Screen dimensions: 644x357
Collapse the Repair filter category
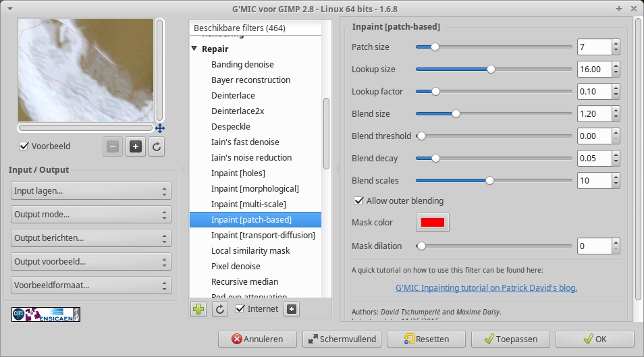[194, 49]
